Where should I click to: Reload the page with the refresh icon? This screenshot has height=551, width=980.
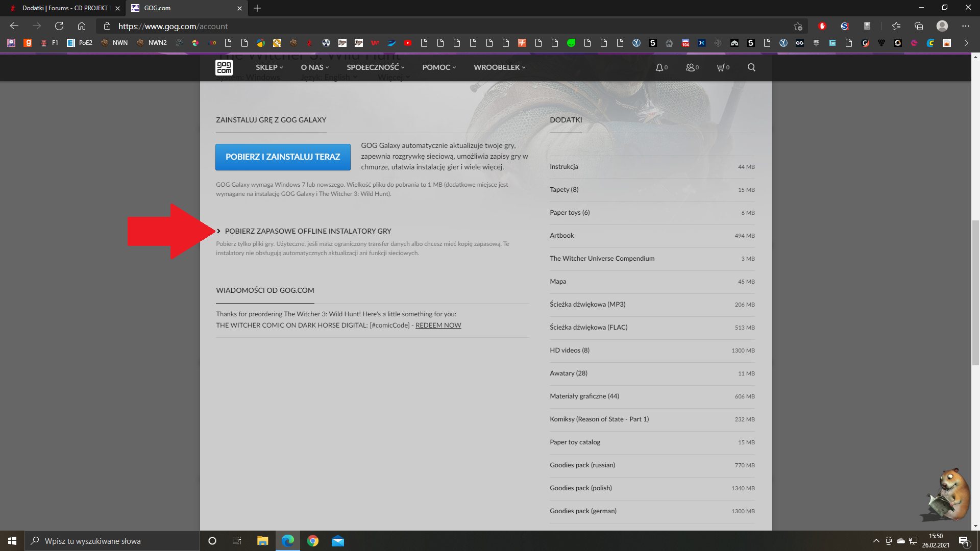point(59,26)
